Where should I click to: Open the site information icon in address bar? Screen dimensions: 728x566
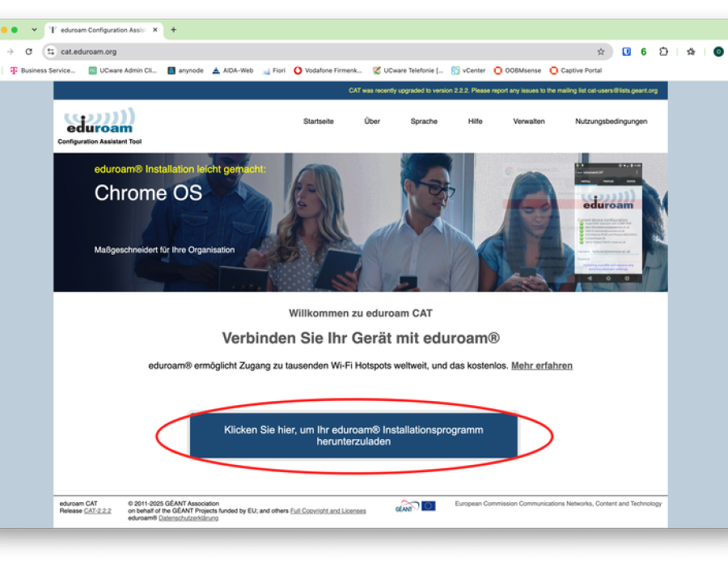pyautogui.click(x=51, y=52)
